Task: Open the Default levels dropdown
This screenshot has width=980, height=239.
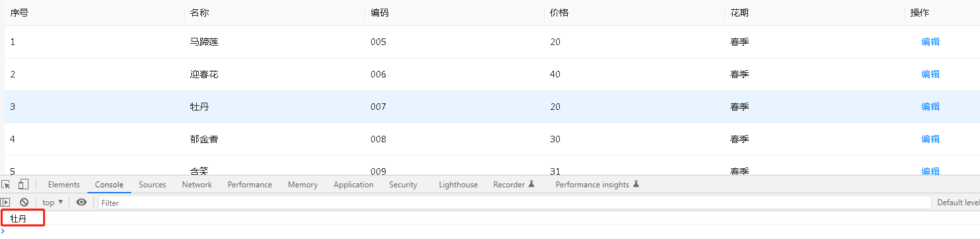Action: click(x=958, y=203)
